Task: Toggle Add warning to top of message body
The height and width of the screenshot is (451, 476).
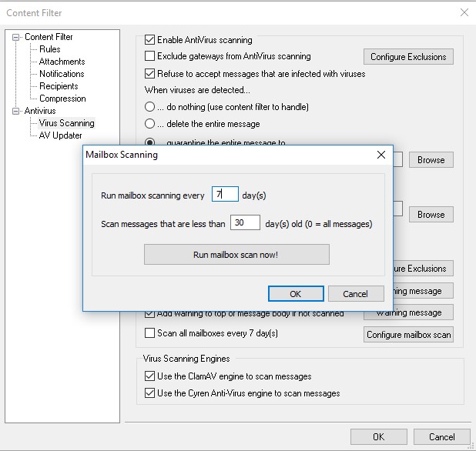Action: 149,315
